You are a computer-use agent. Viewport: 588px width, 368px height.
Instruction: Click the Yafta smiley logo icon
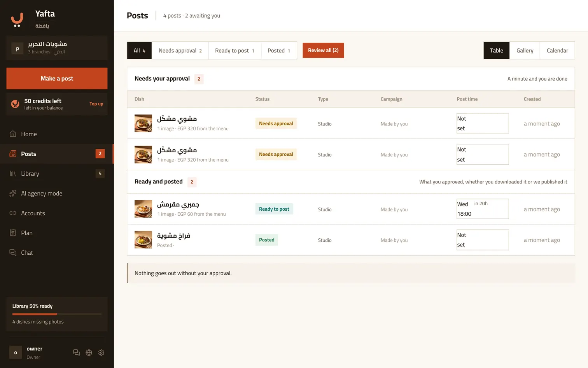pos(17,20)
